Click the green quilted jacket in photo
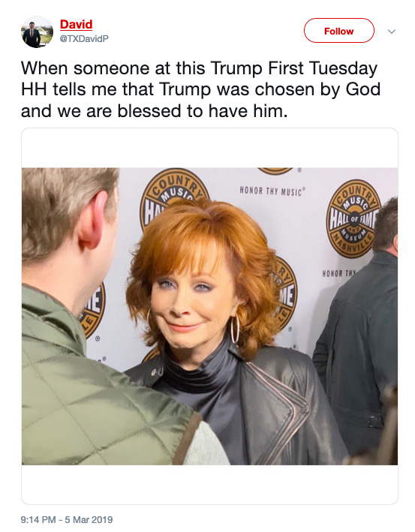415x532 pixels. tap(102, 383)
